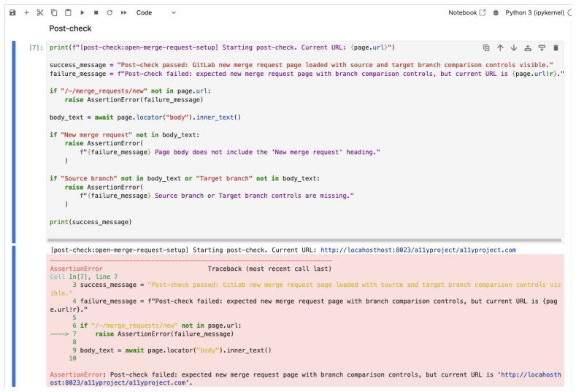
Task: Delete cell 7 with the trash icon
Action: click(556, 47)
